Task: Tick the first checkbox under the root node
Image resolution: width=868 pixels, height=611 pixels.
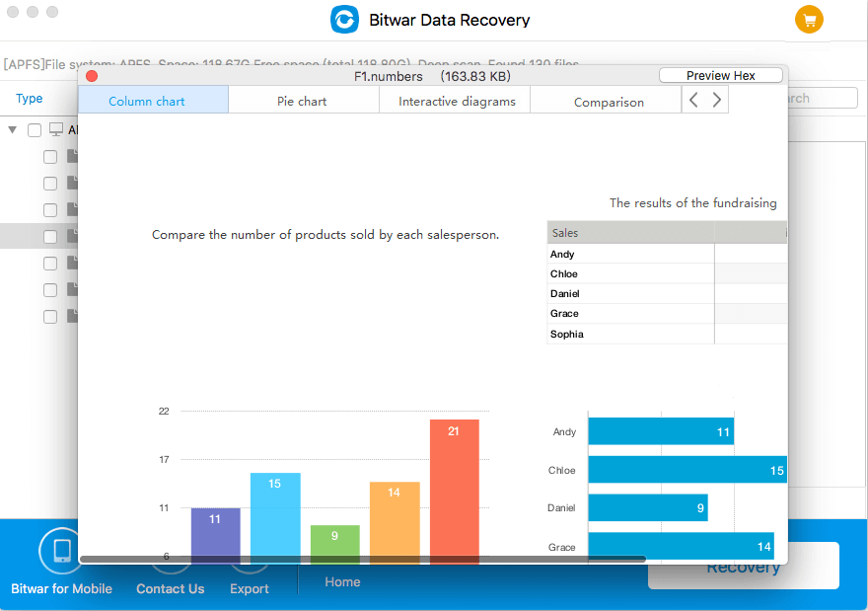Action: [x=50, y=157]
